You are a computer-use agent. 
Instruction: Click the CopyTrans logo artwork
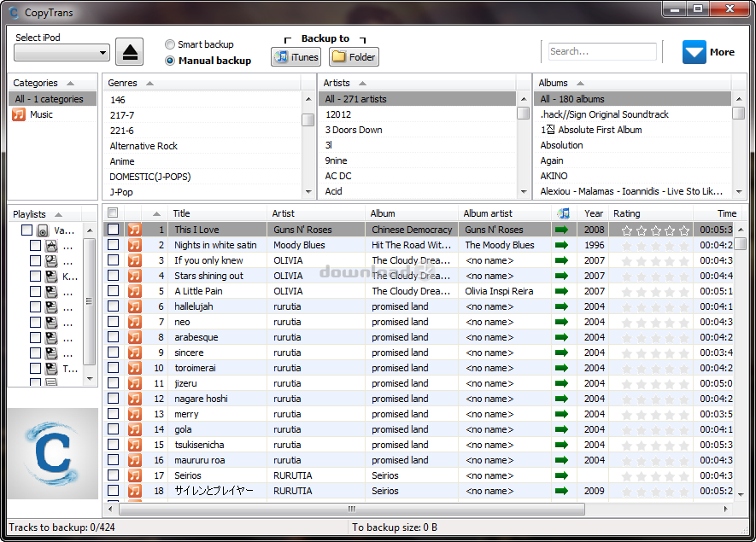click(53, 453)
